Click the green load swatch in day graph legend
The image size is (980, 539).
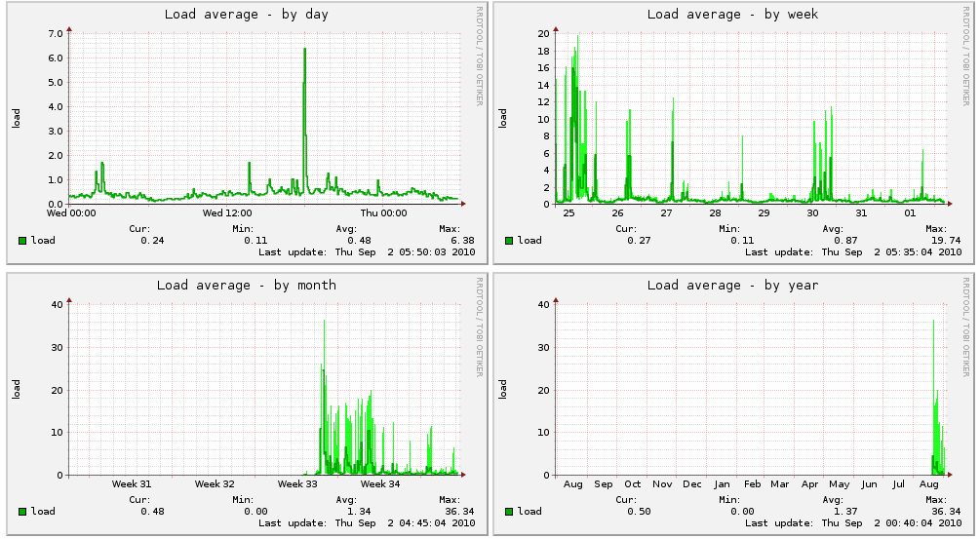point(22,241)
